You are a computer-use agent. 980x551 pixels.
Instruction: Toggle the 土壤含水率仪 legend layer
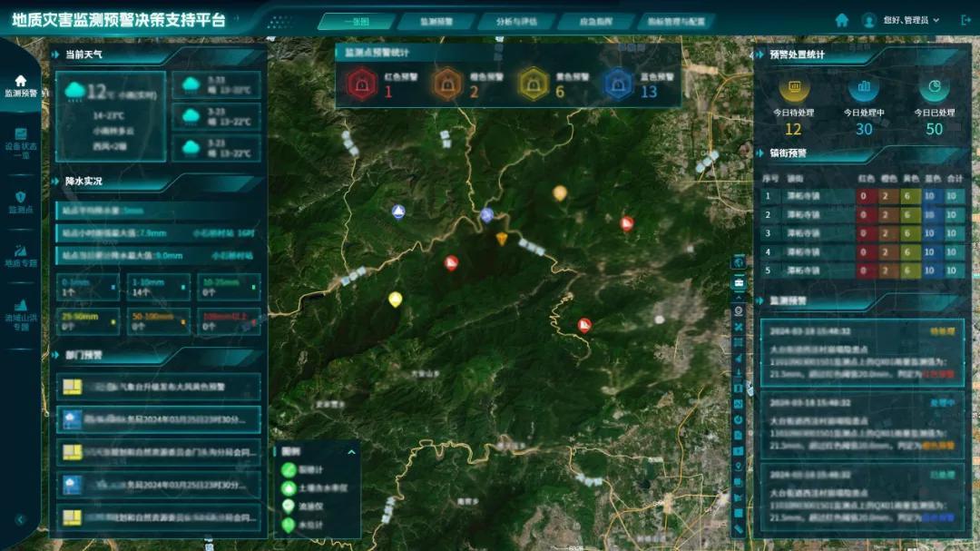pyautogui.click(x=289, y=487)
